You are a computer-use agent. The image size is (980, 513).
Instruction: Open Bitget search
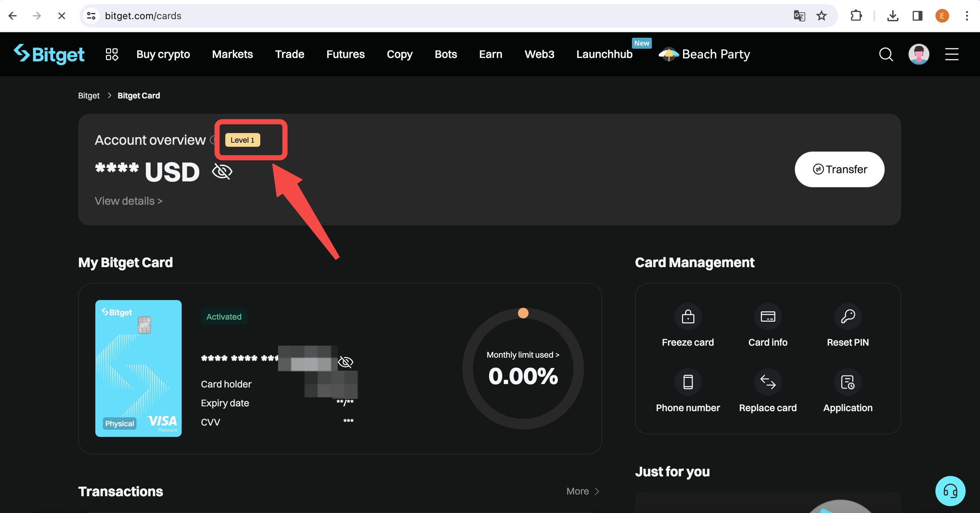tap(886, 55)
